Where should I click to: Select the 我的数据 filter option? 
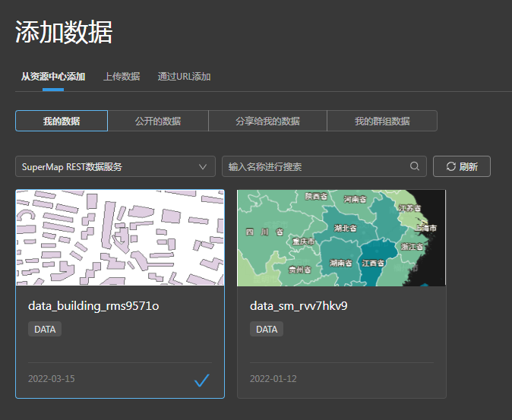[62, 121]
